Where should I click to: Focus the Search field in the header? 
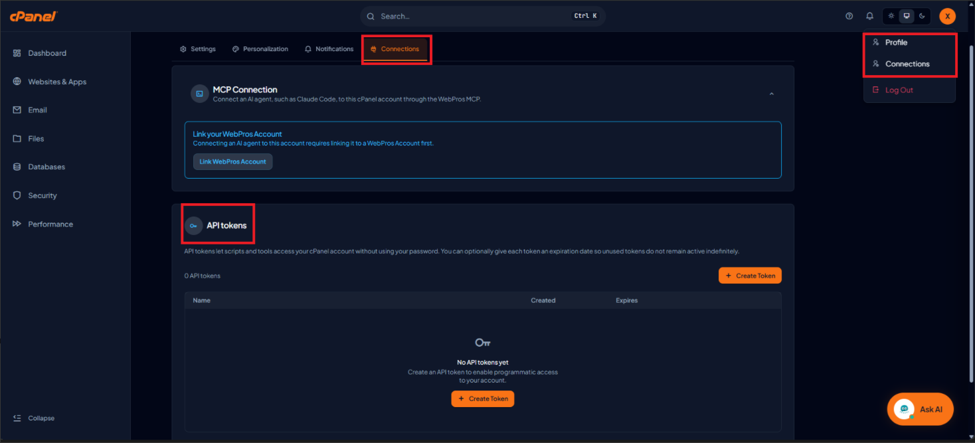[483, 16]
